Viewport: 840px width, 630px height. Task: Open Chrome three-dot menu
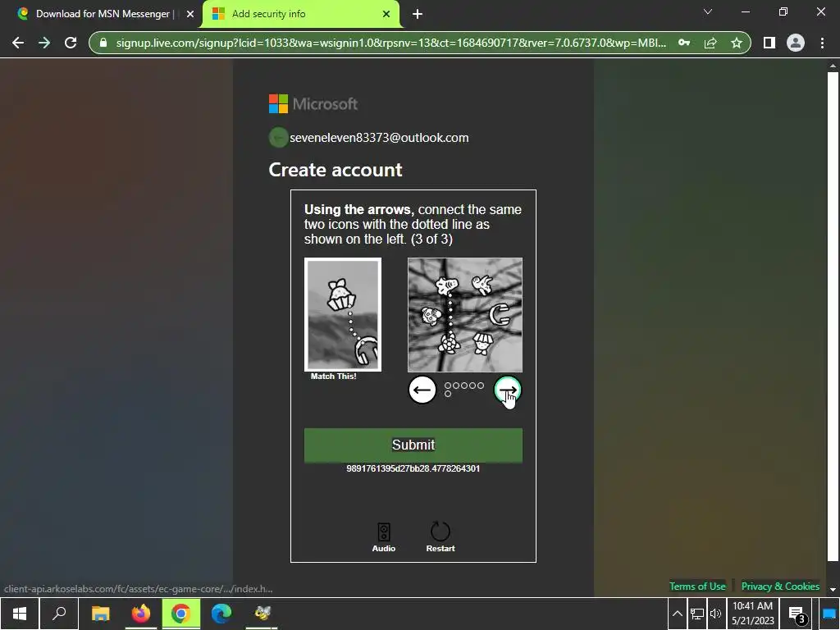(x=822, y=43)
